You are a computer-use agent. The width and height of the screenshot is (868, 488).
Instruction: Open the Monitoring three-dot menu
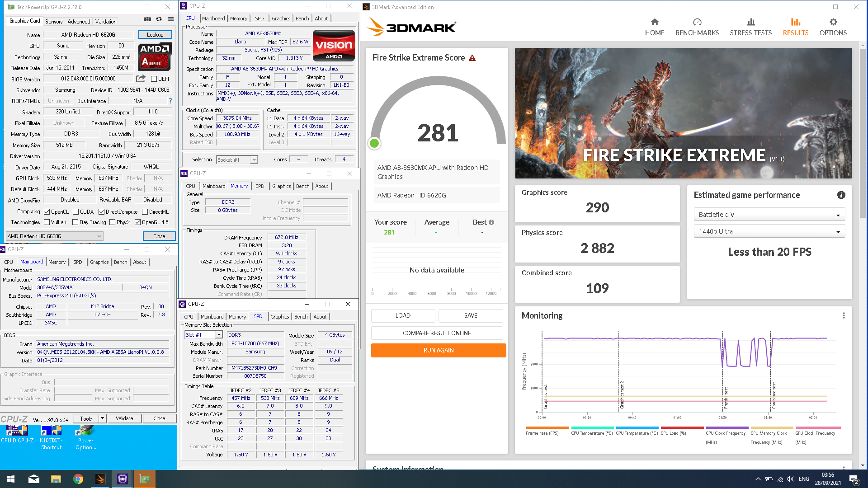pyautogui.click(x=844, y=315)
